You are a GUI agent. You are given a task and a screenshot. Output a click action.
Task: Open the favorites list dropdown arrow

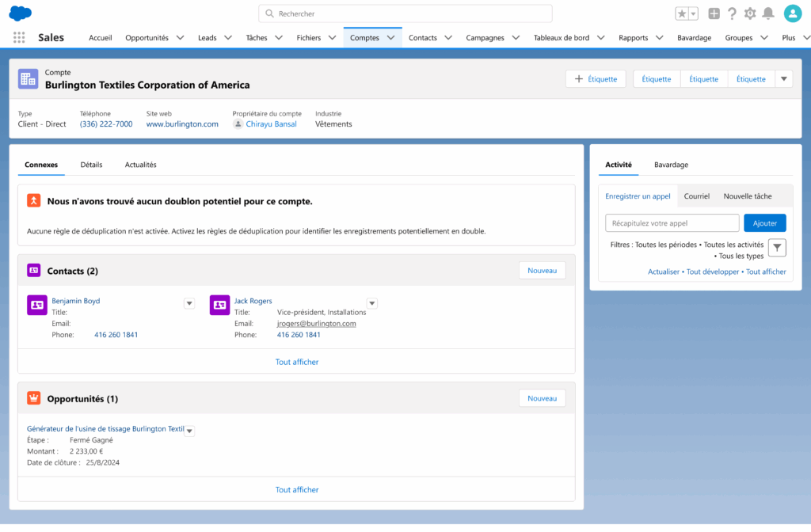[693, 14]
